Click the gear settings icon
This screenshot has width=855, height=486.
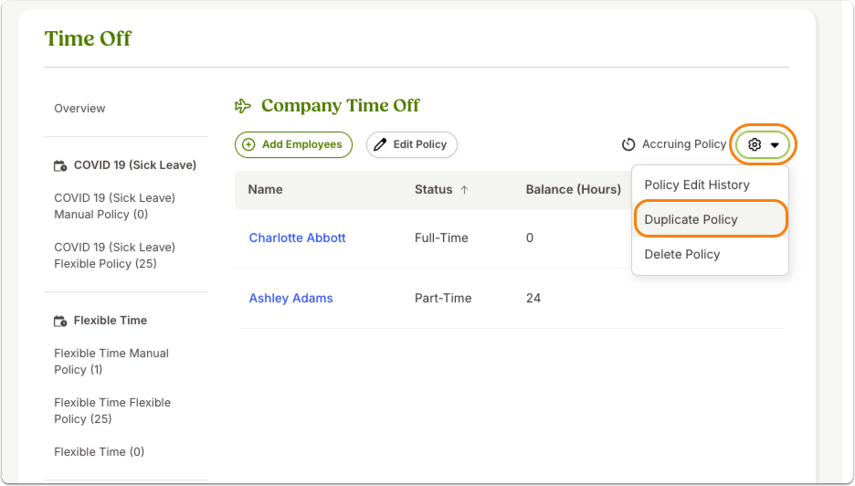pyautogui.click(x=754, y=145)
